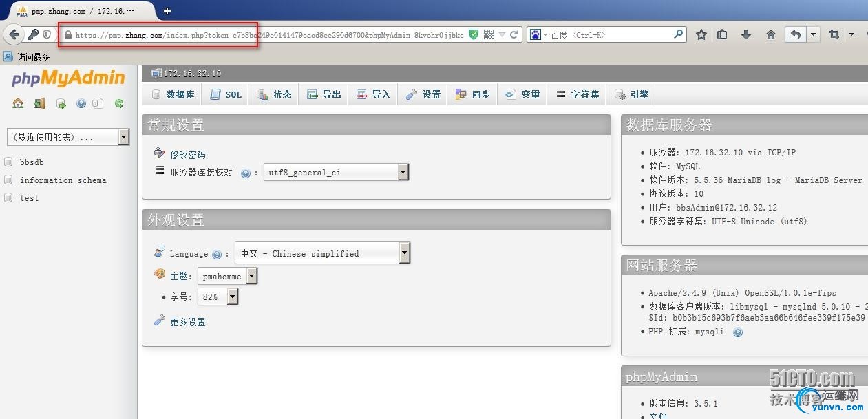
Task: Switch to the 状态 tab
Action: [x=274, y=94]
